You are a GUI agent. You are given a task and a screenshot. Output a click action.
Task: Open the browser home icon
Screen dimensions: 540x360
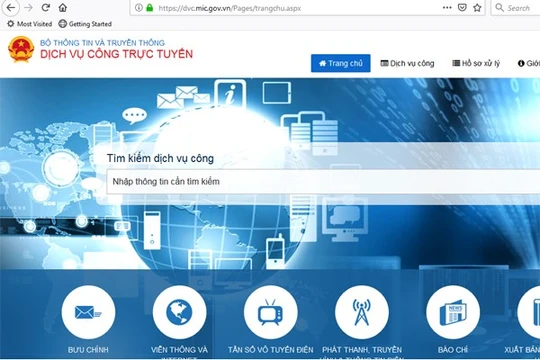(x=63, y=8)
